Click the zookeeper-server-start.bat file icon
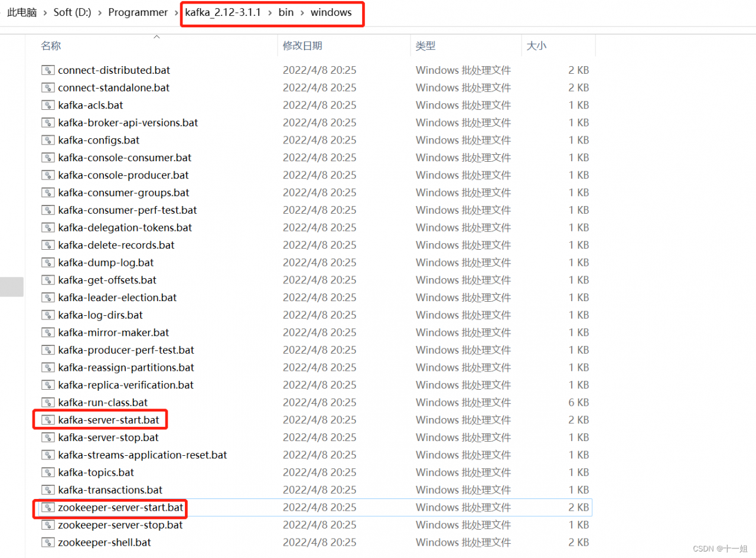 pos(48,507)
